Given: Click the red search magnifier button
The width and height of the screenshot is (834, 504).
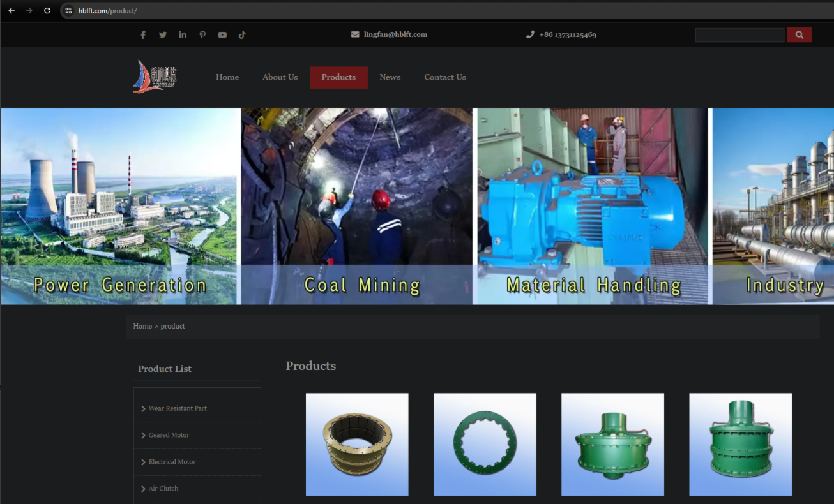Looking at the screenshot, I should [799, 35].
